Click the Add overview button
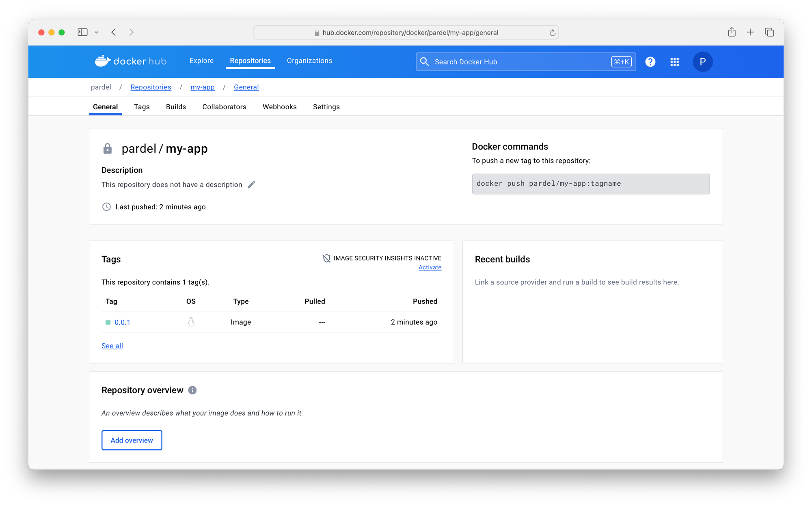The image size is (812, 507). coord(132,440)
